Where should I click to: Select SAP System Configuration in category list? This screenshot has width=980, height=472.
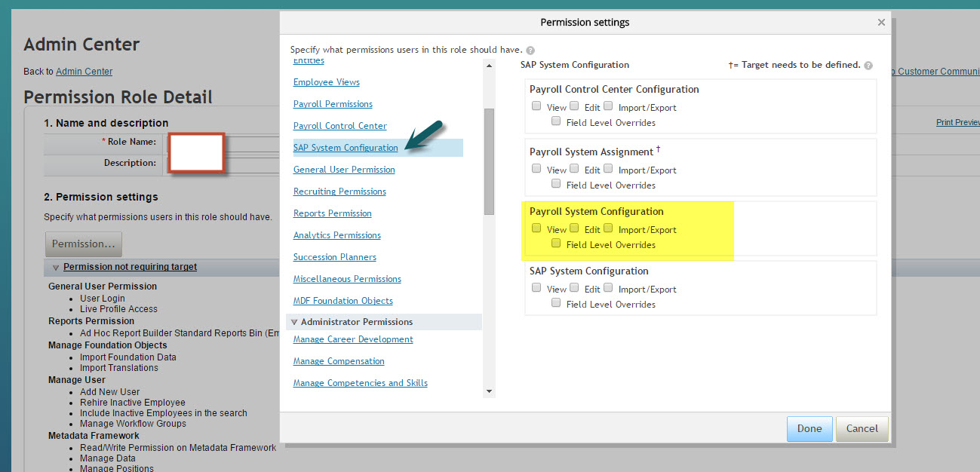tap(346, 148)
